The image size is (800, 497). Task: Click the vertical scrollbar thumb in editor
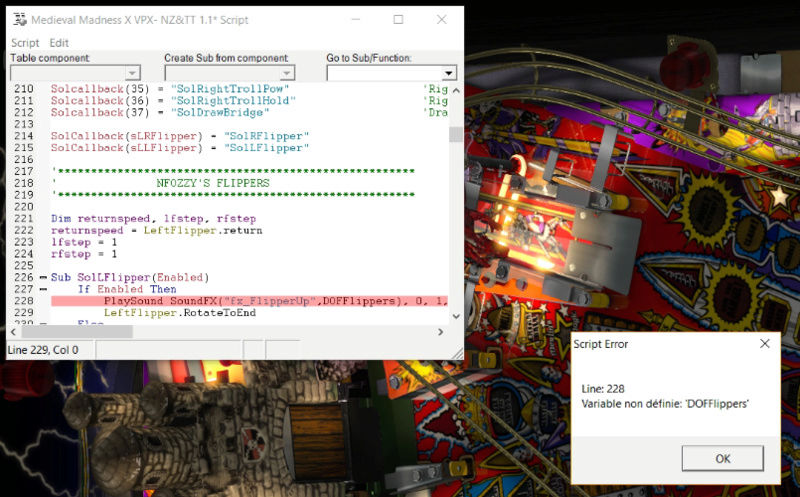coord(456,134)
